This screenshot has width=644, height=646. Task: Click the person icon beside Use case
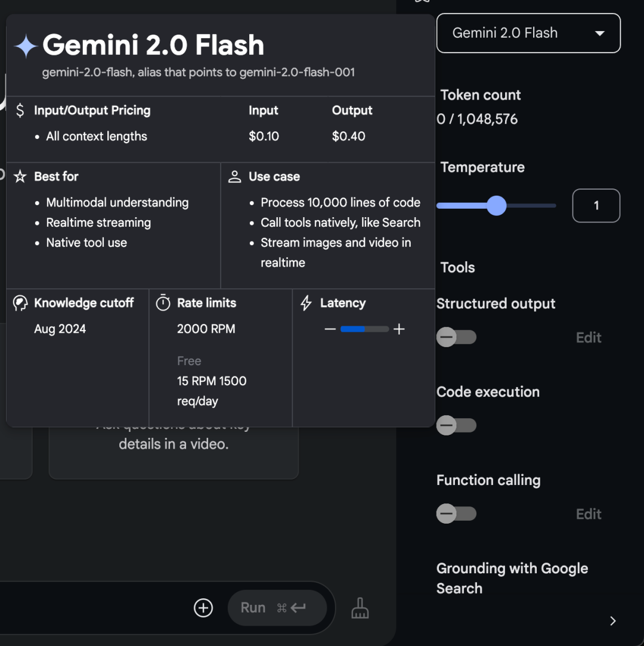(234, 177)
